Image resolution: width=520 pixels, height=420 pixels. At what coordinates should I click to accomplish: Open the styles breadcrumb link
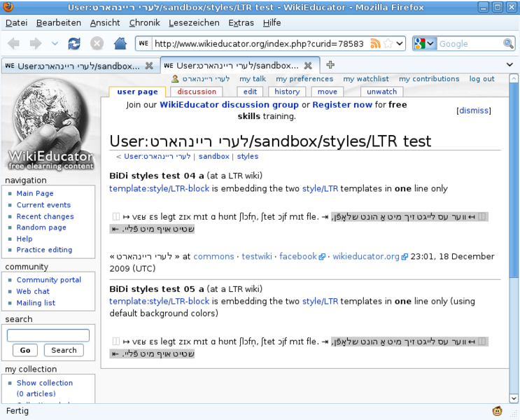(247, 156)
